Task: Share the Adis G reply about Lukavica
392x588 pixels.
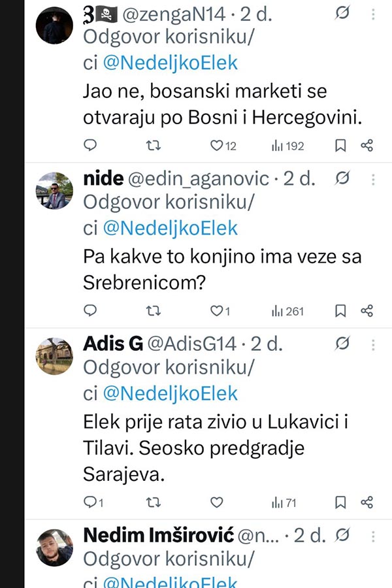Action: 367,502
